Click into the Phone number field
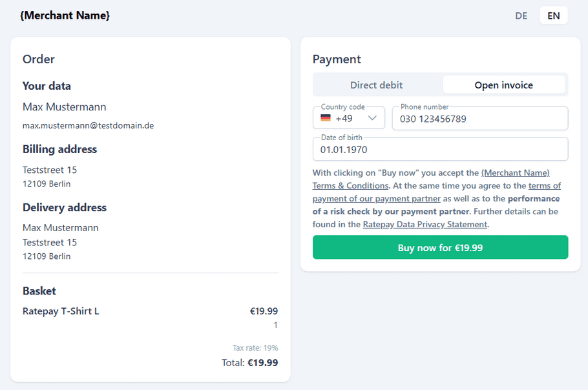 pyautogui.click(x=480, y=119)
